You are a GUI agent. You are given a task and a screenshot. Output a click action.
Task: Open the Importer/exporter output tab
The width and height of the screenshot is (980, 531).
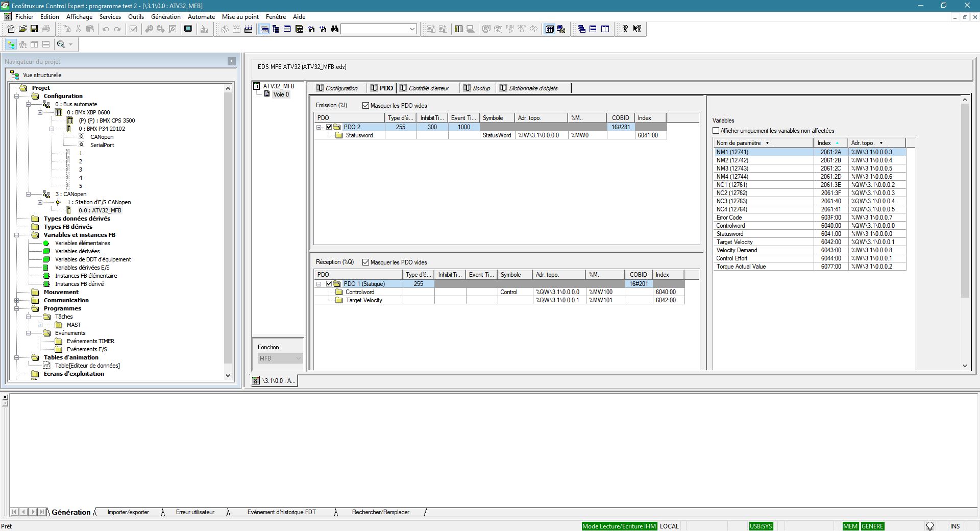128,512
